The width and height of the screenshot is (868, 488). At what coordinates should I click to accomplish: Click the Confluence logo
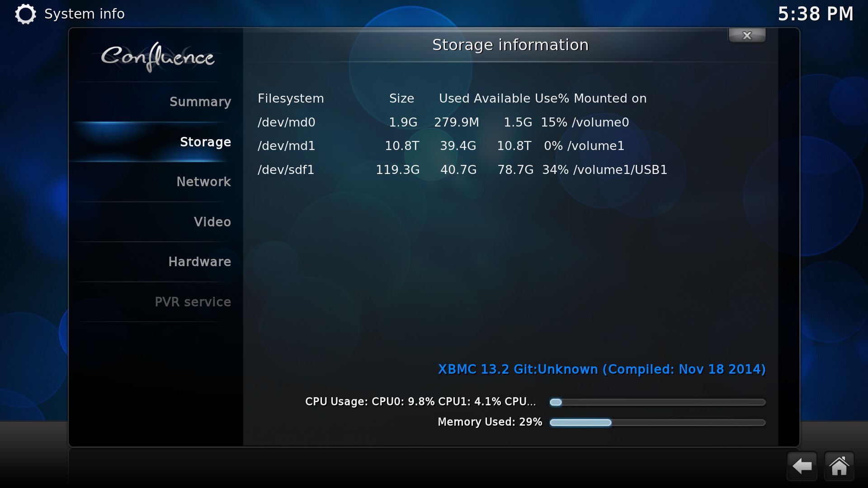[157, 57]
